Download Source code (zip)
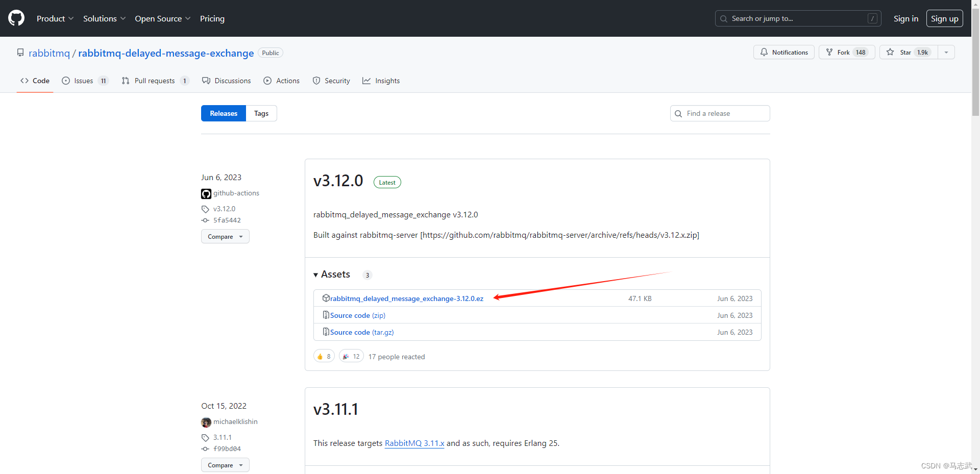Image resolution: width=980 pixels, height=474 pixels. coord(358,315)
